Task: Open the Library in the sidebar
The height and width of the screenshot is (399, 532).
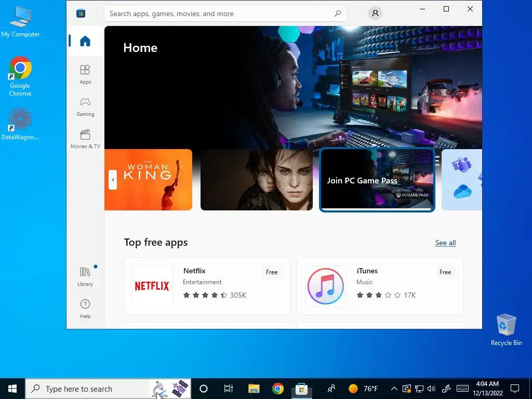Action: pos(85,276)
